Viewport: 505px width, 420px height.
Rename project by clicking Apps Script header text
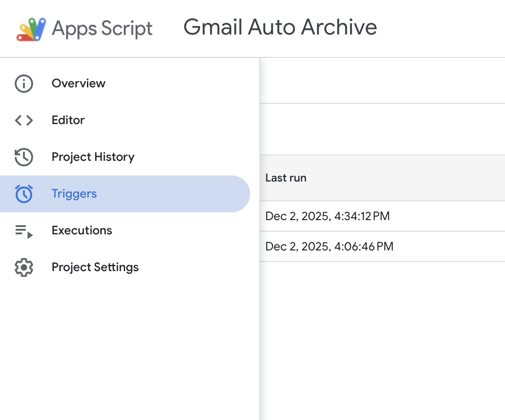(102, 28)
